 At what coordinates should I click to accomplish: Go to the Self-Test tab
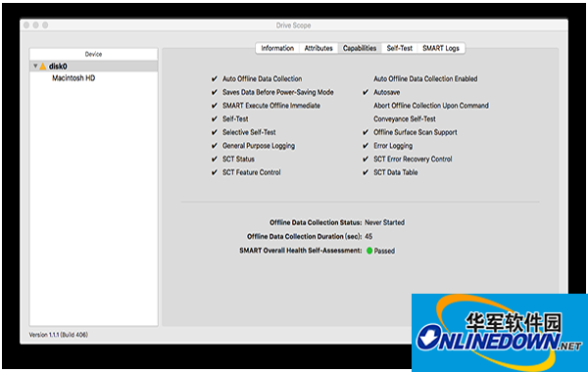(x=400, y=48)
